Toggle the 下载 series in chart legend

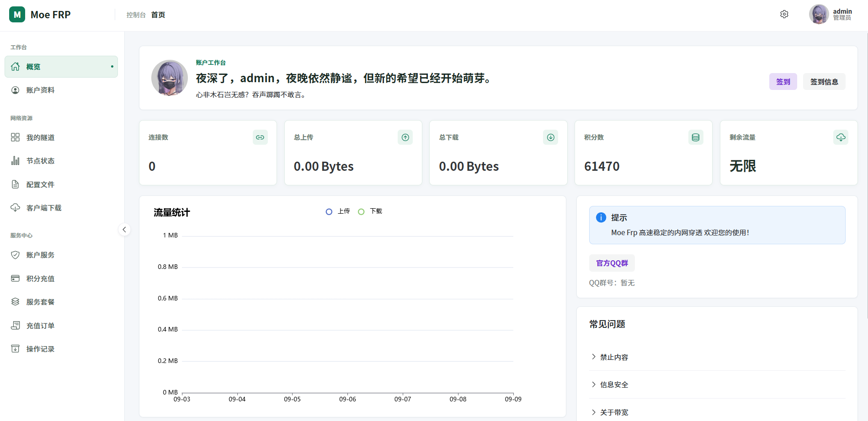(370, 211)
